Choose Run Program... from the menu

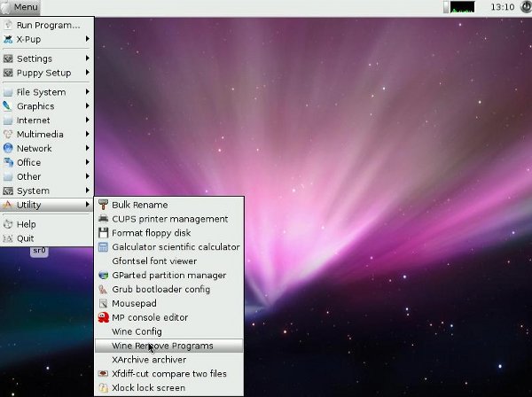47,25
